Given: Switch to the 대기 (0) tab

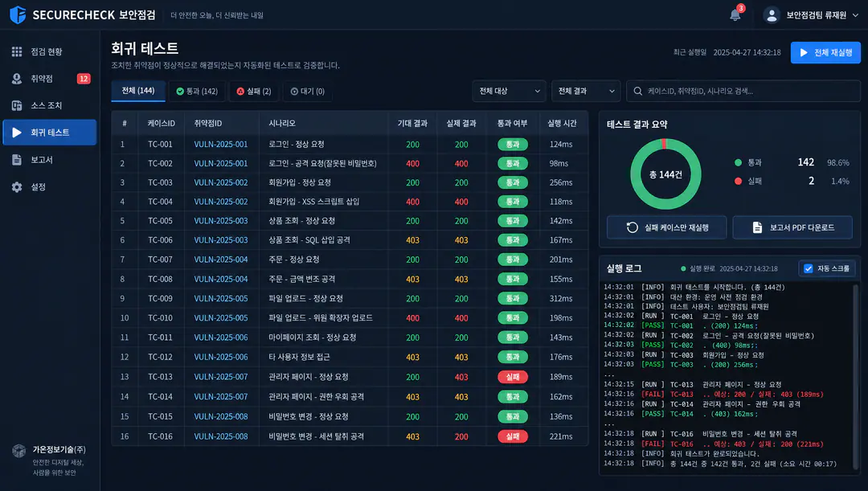Looking at the screenshot, I should (308, 92).
